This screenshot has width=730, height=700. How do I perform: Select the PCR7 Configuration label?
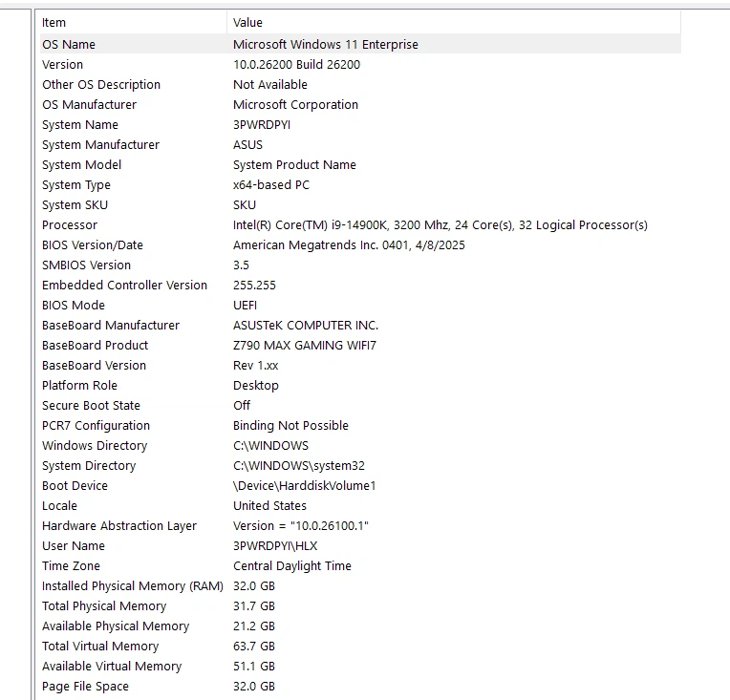(96, 425)
